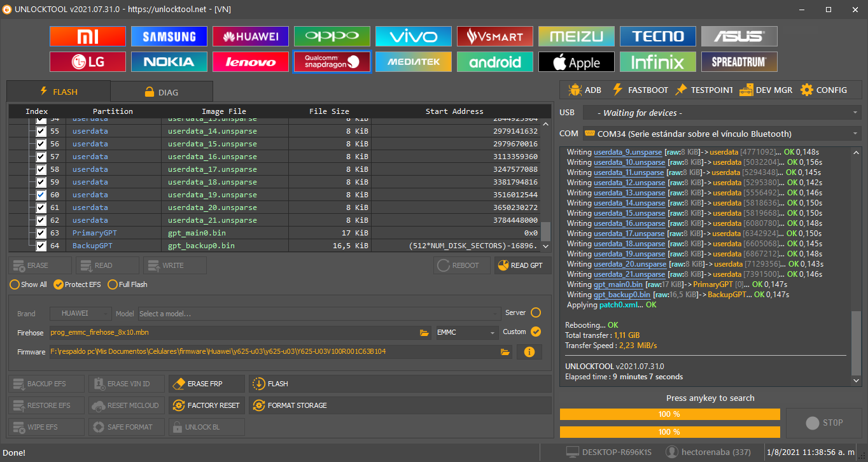Image resolution: width=868 pixels, height=462 pixels.
Task: Toggle the Server option
Action: point(536,312)
